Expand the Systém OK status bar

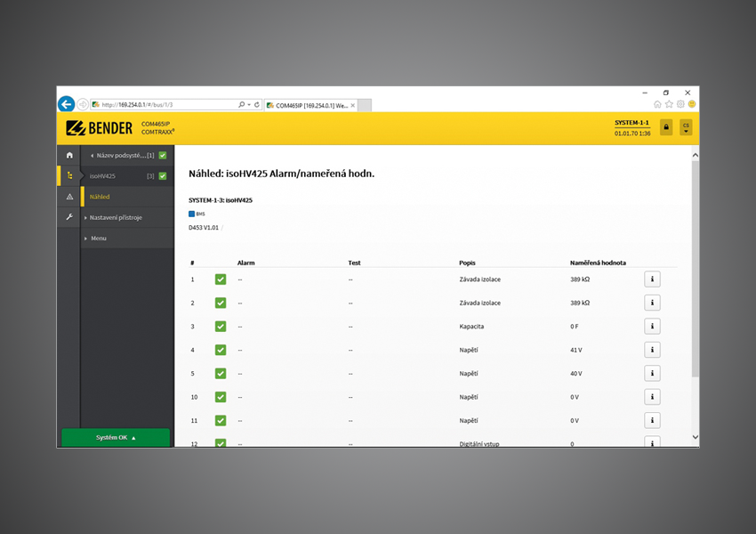click(116, 438)
